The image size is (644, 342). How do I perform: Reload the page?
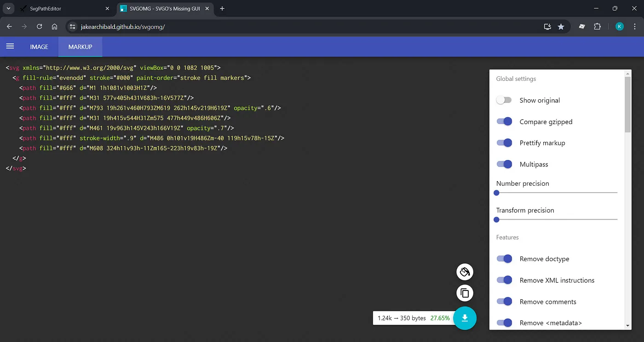40,27
